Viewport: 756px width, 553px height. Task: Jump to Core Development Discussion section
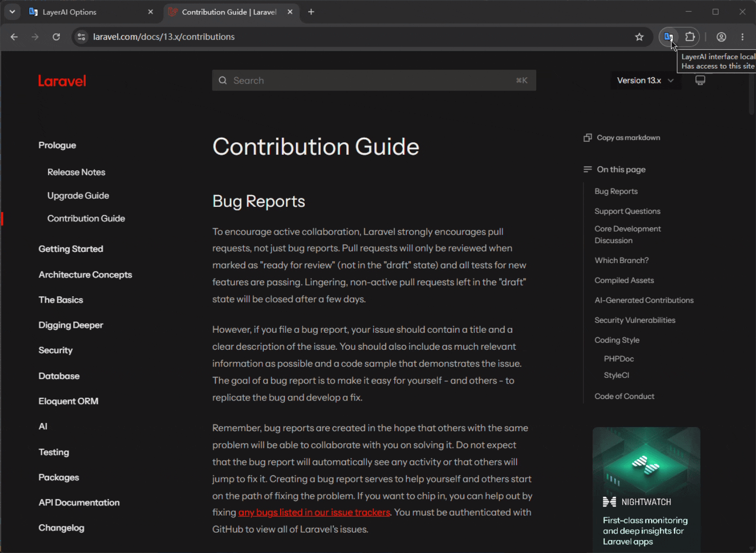tap(627, 235)
